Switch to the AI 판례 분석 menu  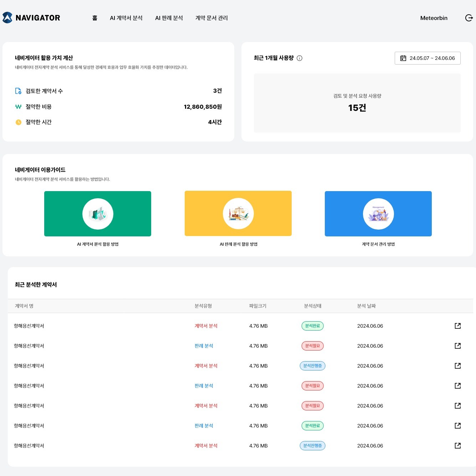169,18
